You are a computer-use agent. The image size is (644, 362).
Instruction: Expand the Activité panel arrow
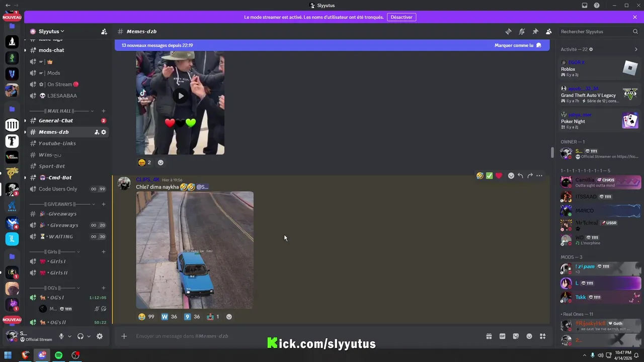636,49
